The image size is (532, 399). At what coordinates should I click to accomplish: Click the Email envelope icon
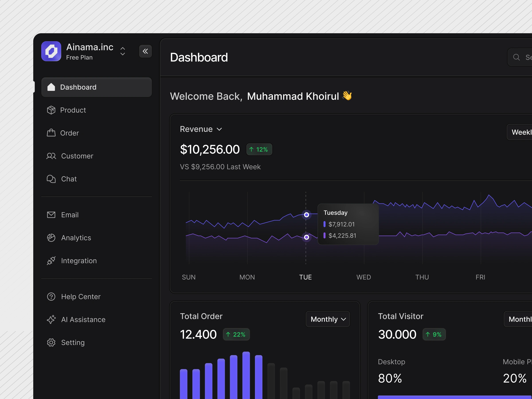51,215
